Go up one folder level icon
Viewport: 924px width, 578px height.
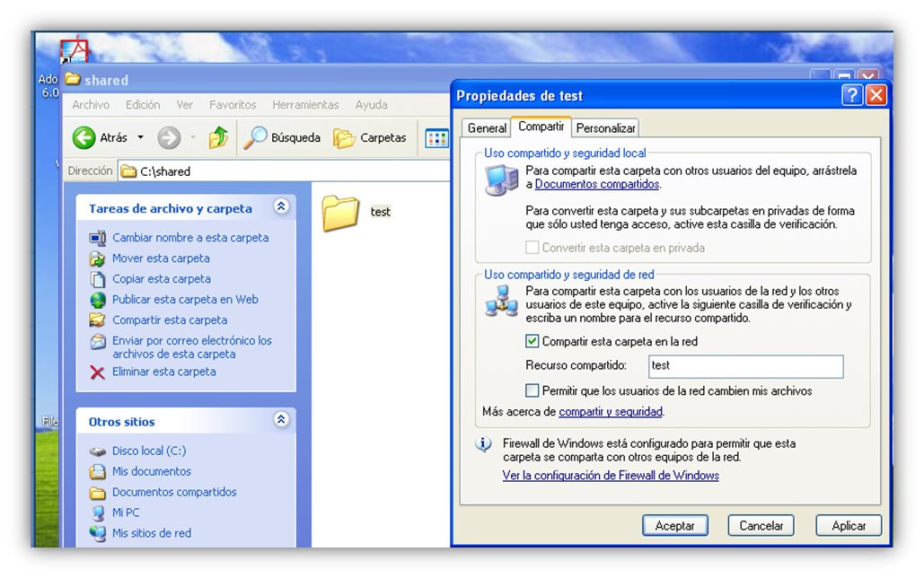[x=218, y=138]
